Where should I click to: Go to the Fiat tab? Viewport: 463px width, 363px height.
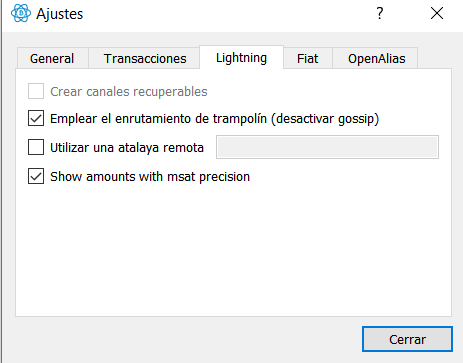tap(308, 59)
